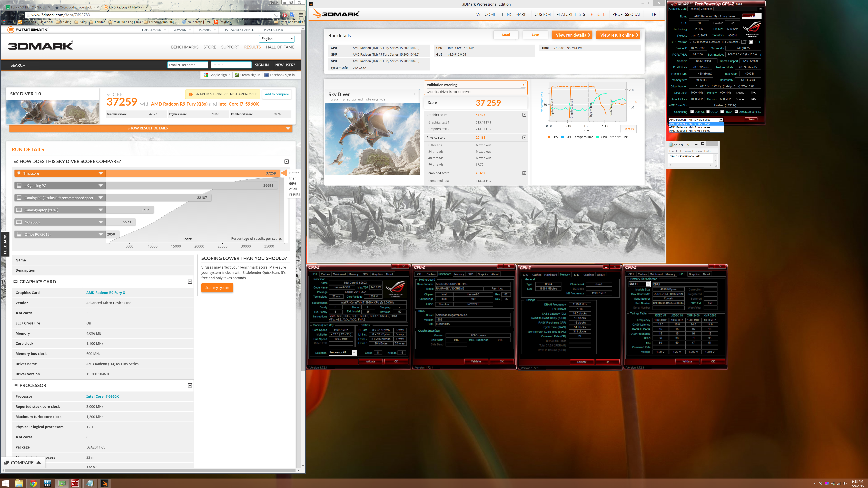Open Windows Start button
868x488 pixels.
coord(6,483)
